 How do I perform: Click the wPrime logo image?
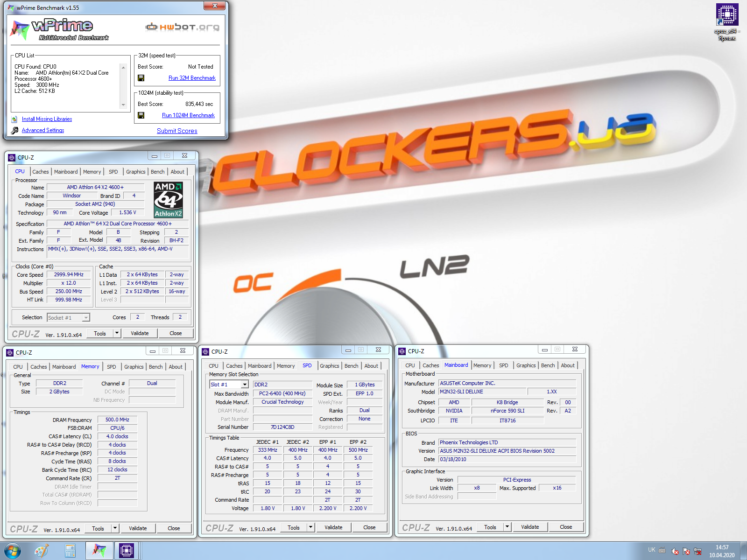[60, 30]
